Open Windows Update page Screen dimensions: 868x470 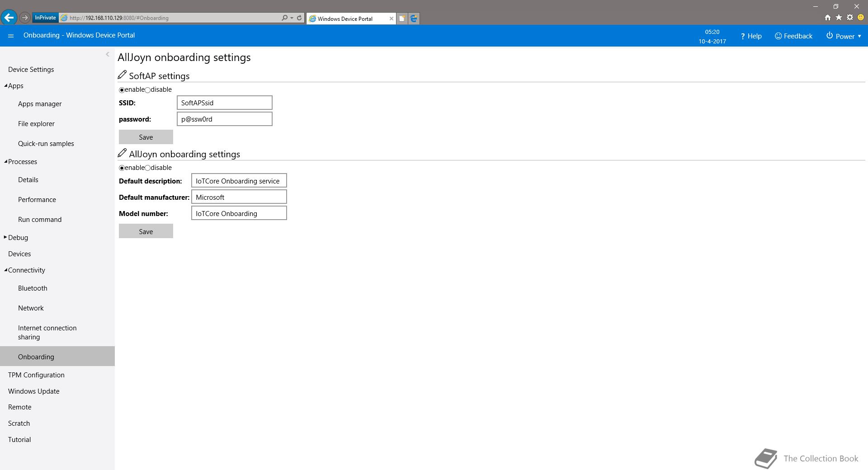coord(34,391)
